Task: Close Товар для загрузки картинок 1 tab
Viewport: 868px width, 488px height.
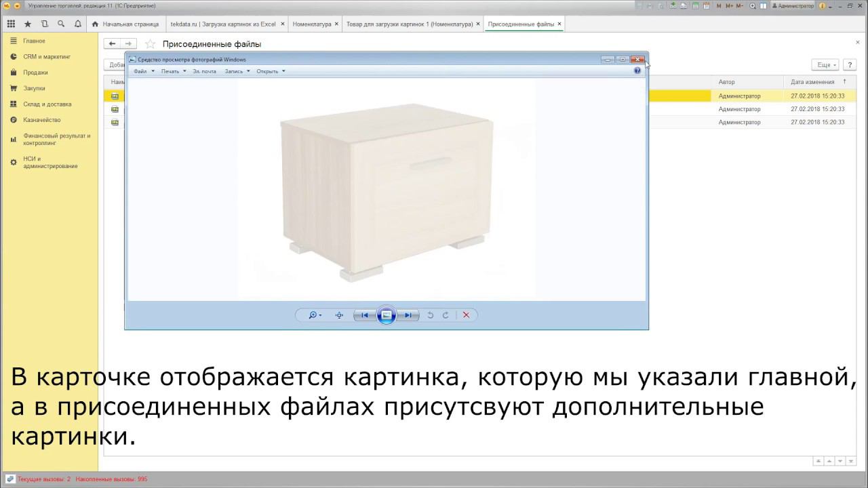Action: [478, 24]
